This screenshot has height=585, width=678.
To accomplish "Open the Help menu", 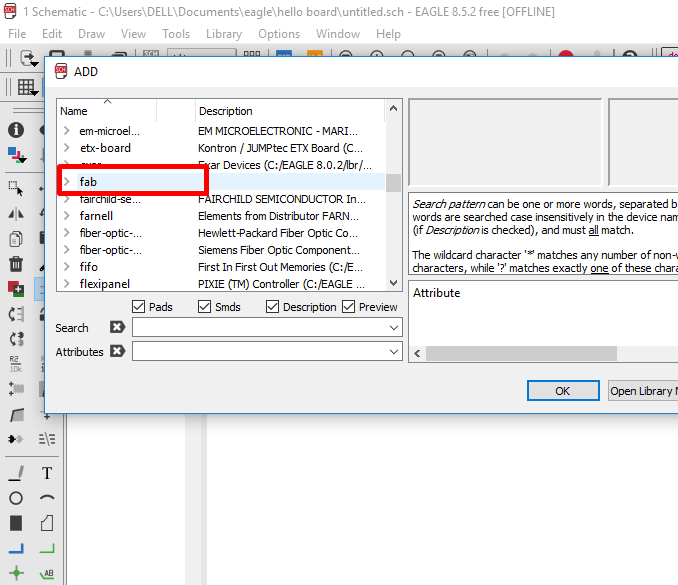I will pyautogui.click(x=388, y=34).
